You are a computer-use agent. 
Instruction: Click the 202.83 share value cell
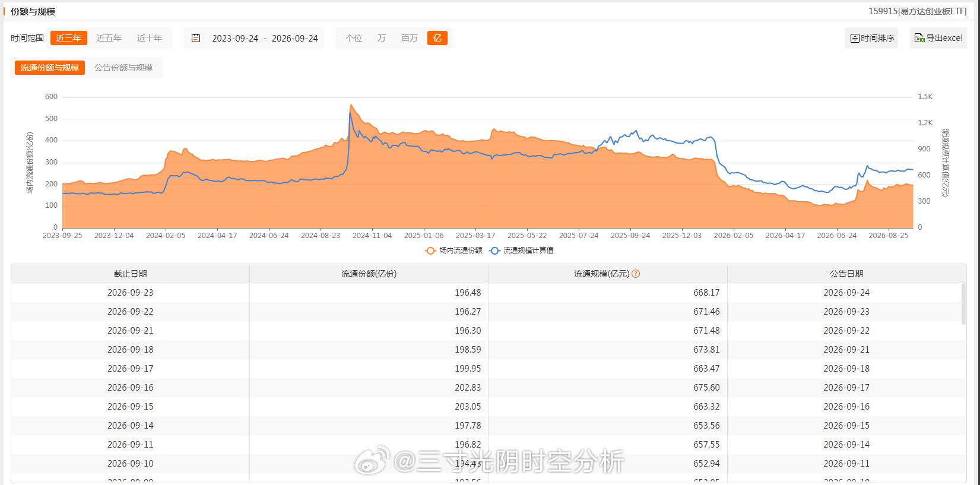(x=369, y=388)
